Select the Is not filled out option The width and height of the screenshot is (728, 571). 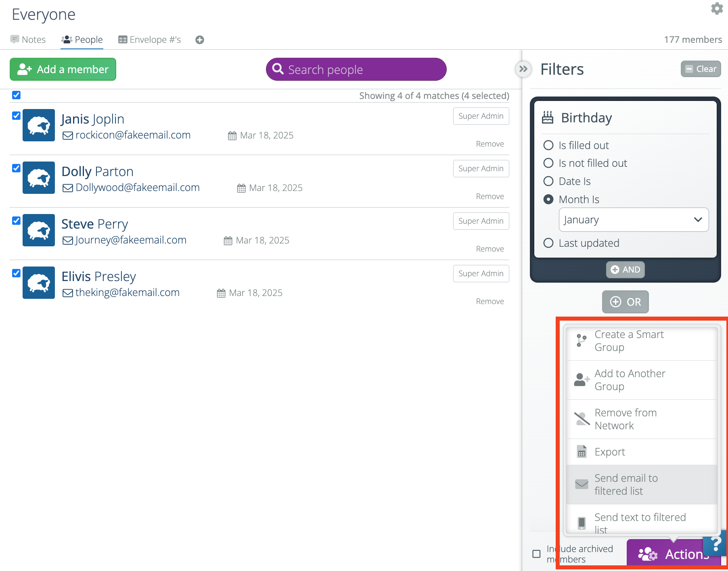(x=548, y=163)
